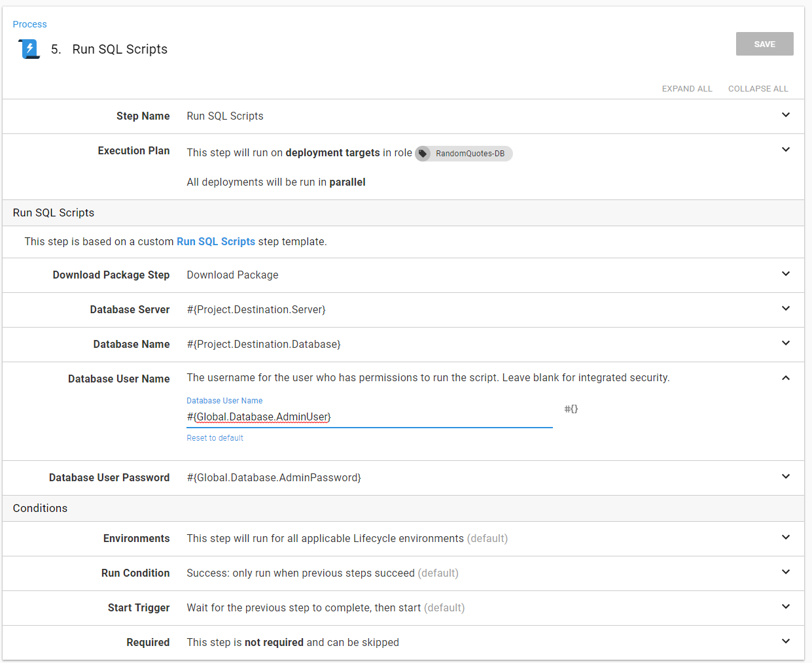Click the RandomQuotes-DB role tag icon
812x663 pixels.
(423, 154)
